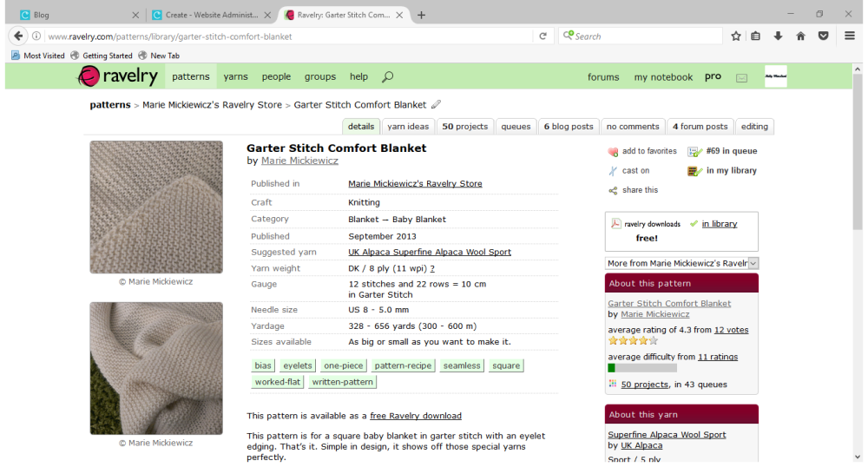Reload the page with refresh icon

(x=543, y=36)
